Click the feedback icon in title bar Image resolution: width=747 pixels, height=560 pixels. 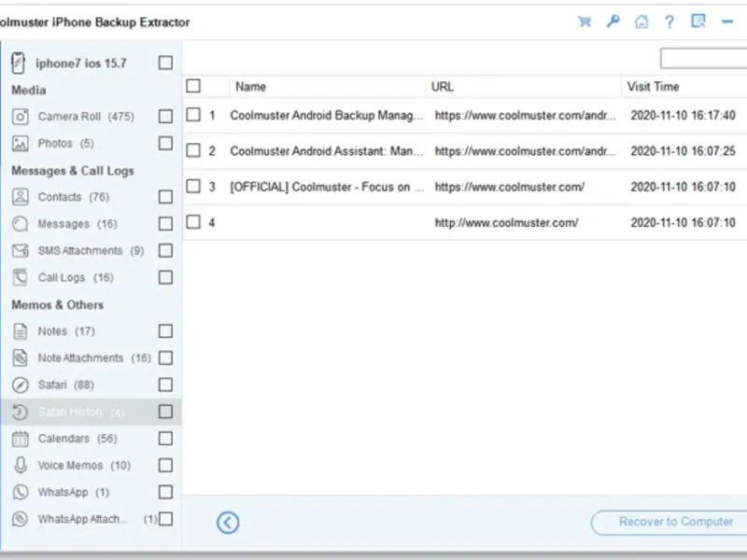point(698,21)
